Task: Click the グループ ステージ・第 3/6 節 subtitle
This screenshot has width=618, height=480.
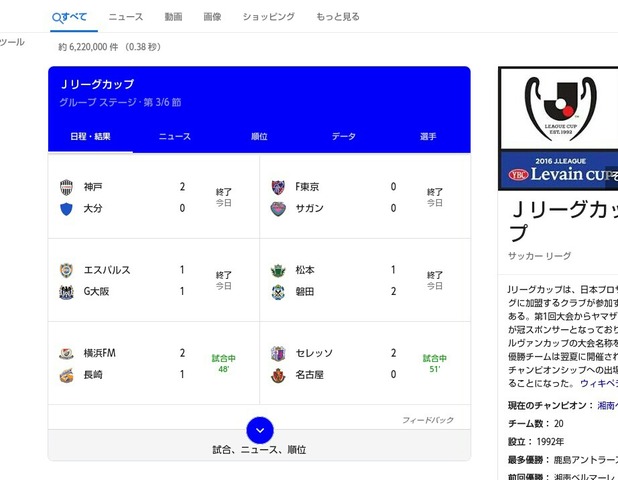Action: [120, 102]
